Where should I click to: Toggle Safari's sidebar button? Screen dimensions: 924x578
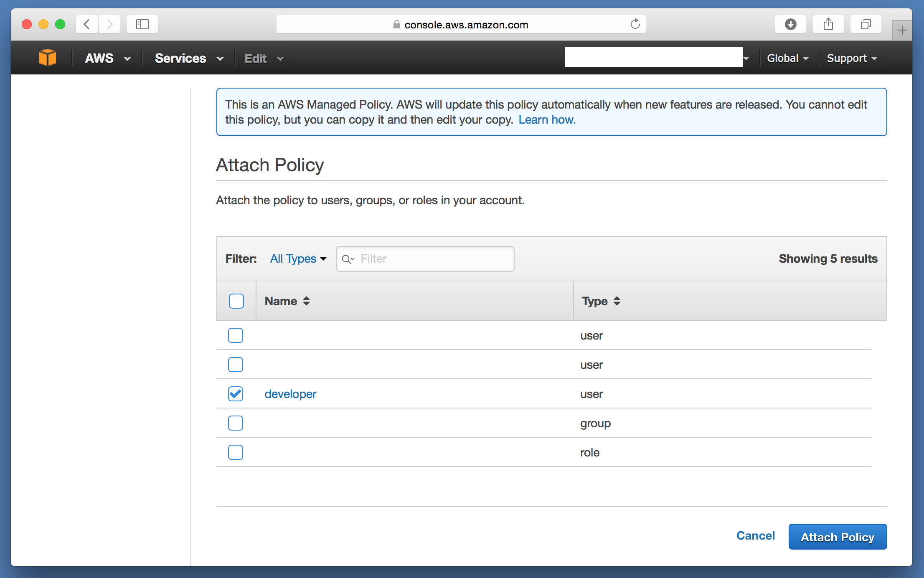tap(142, 24)
